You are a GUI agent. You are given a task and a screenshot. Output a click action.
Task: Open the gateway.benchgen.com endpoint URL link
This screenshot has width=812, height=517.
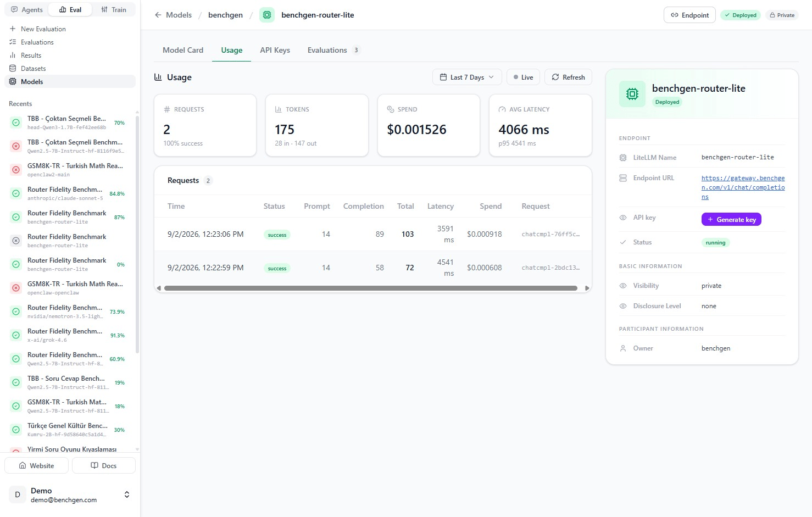click(x=743, y=187)
